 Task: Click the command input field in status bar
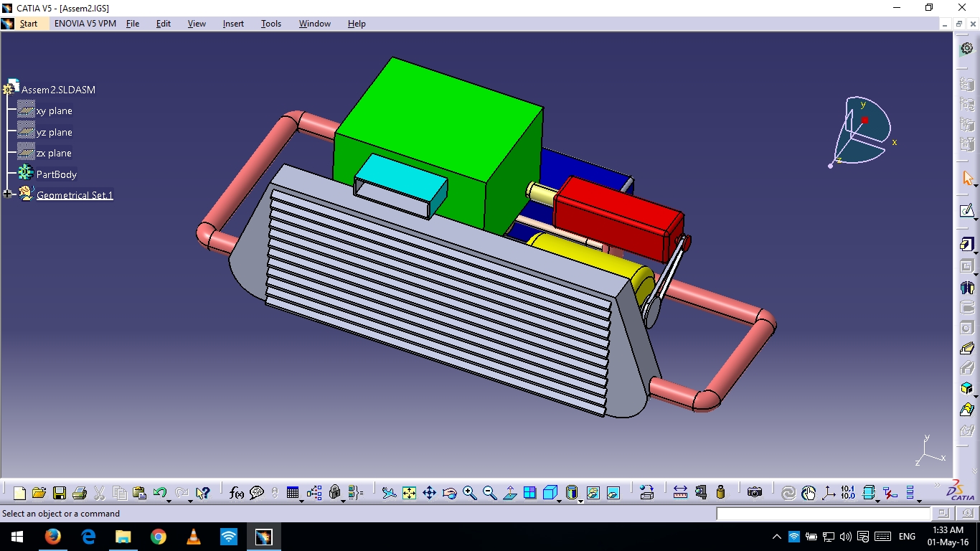tap(823, 514)
